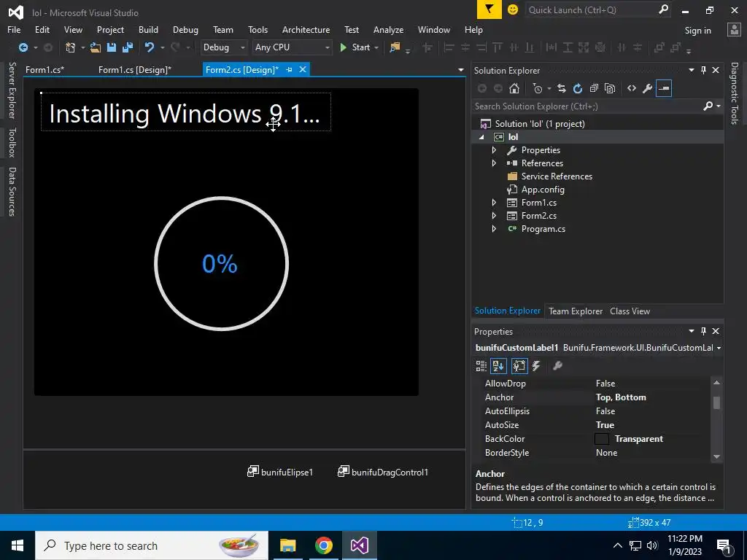Open the Toolbox side panel
This screenshot has height=560, width=747.
(x=12, y=142)
